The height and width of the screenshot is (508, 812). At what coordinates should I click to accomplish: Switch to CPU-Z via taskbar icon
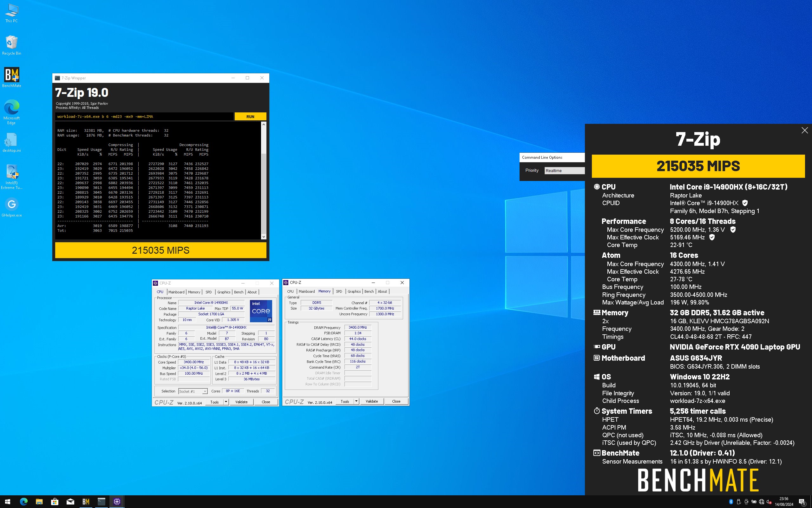[117, 502]
